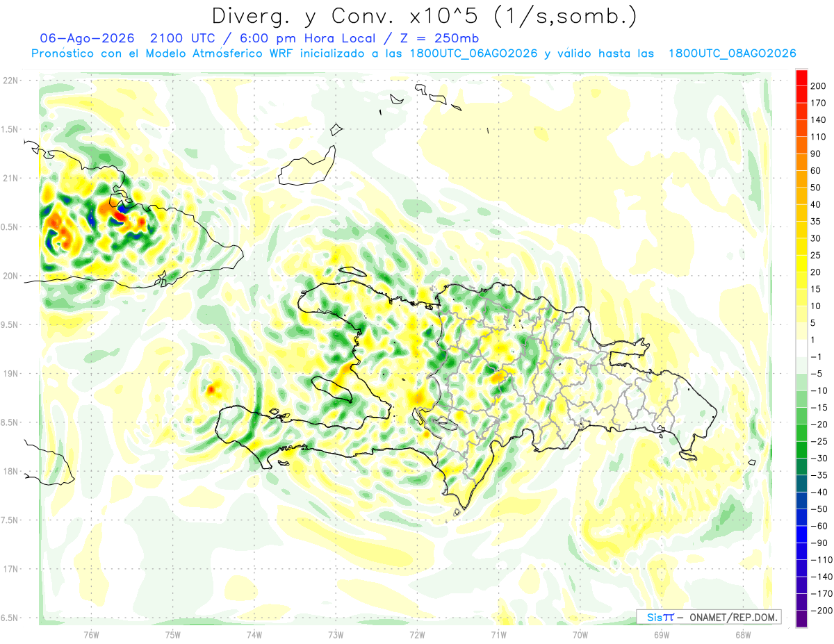The image size is (834, 644).
Task: Click the longitude axis label '72W'
Action: pyautogui.click(x=417, y=634)
